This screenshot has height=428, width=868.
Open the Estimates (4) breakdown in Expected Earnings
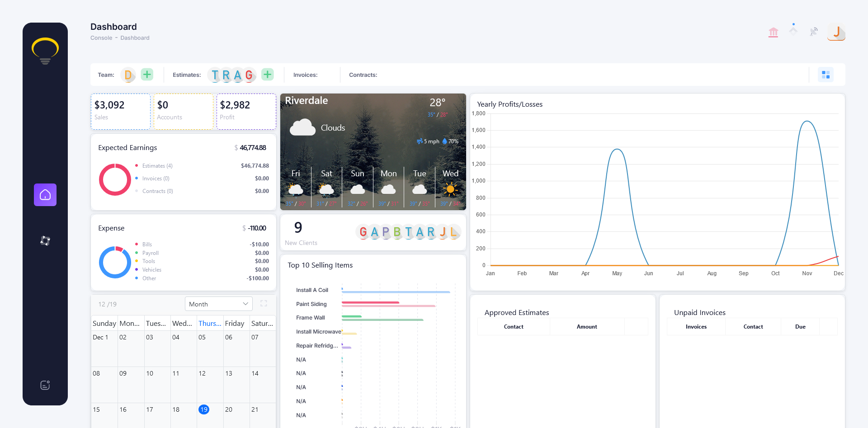tap(157, 165)
